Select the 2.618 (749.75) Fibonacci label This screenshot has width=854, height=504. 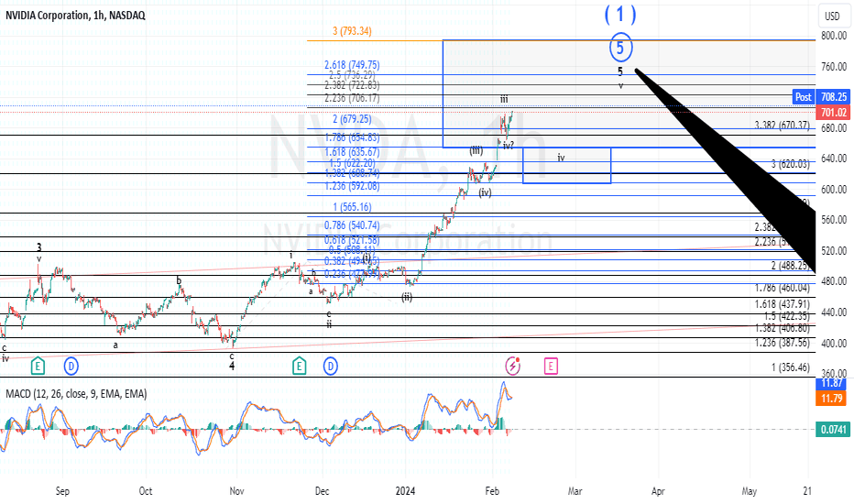pyautogui.click(x=352, y=65)
